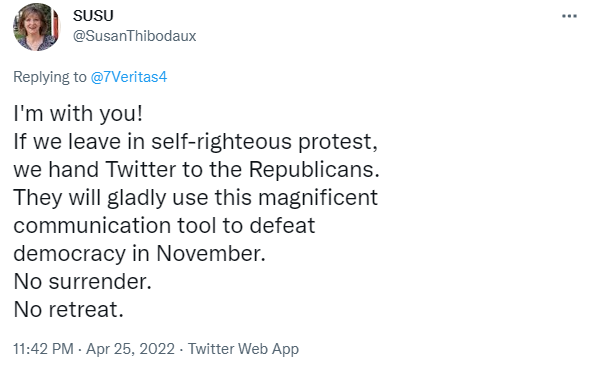Open the three-dot more options menu
The height and width of the screenshot is (374, 595).
569,16
